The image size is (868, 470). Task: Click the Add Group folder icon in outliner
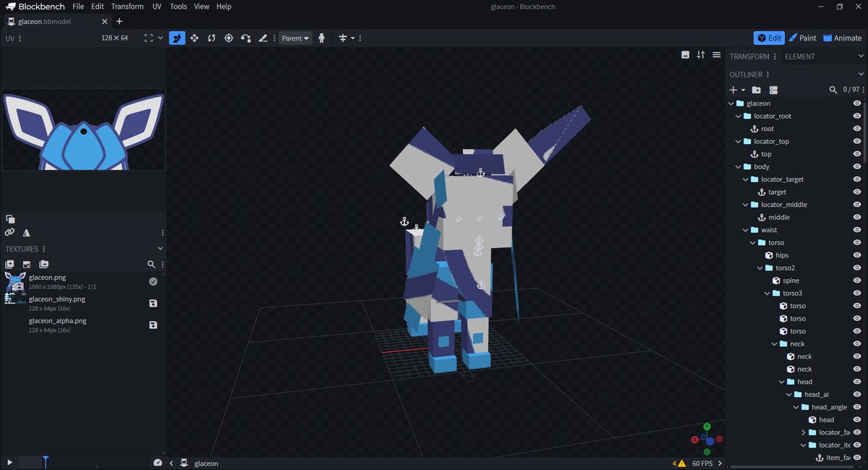point(756,90)
